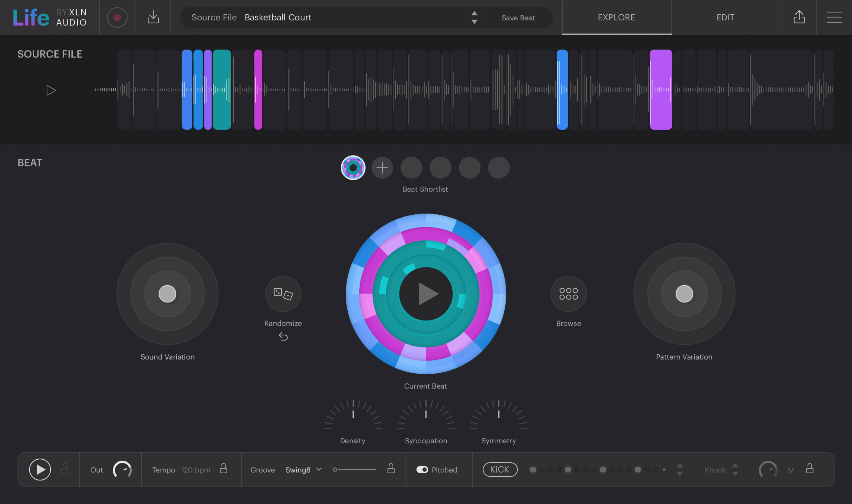Screen dimensions: 852x504
Task: Click the Randomize dice button
Action: [x=283, y=294]
